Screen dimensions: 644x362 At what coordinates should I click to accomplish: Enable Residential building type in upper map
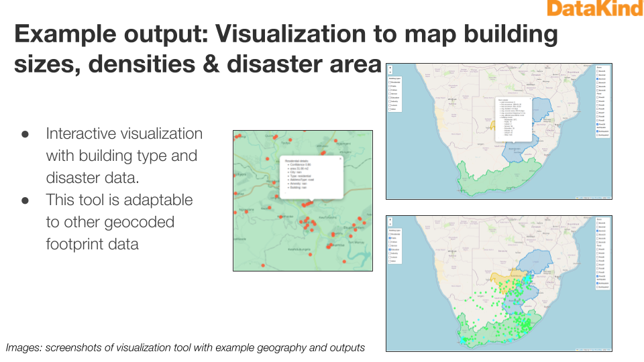click(x=390, y=82)
